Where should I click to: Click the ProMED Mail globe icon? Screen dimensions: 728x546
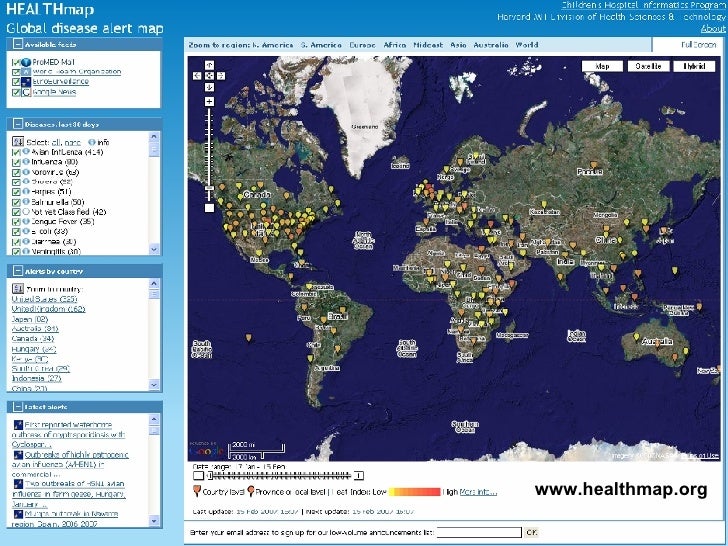26,62
